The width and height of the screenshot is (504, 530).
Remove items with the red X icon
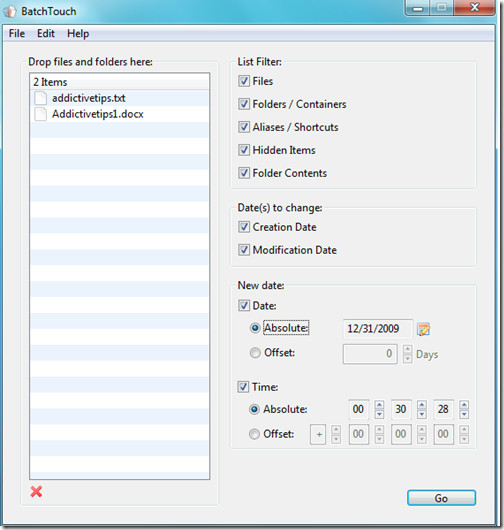coord(36,491)
